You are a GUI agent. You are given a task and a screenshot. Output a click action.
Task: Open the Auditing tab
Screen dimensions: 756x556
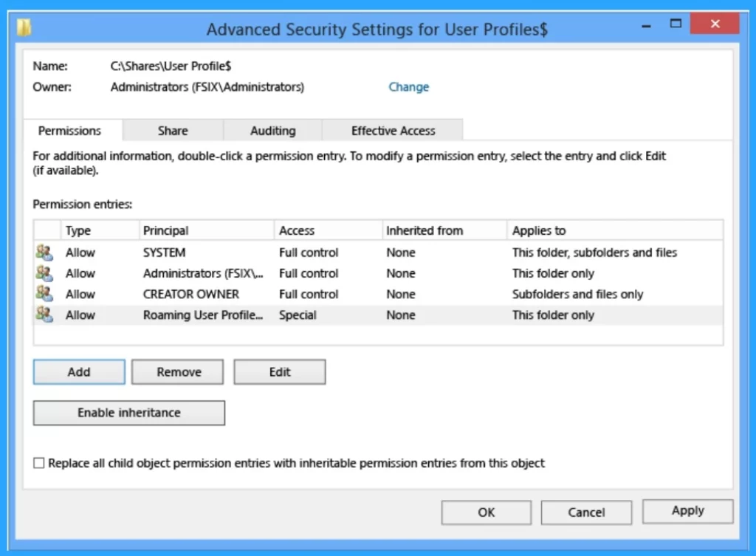pos(272,131)
